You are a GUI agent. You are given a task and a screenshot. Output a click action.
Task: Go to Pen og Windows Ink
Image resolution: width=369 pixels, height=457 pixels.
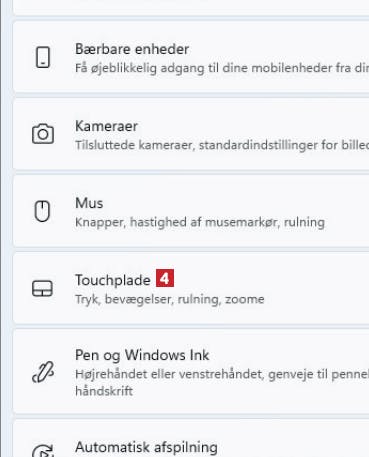point(191,371)
